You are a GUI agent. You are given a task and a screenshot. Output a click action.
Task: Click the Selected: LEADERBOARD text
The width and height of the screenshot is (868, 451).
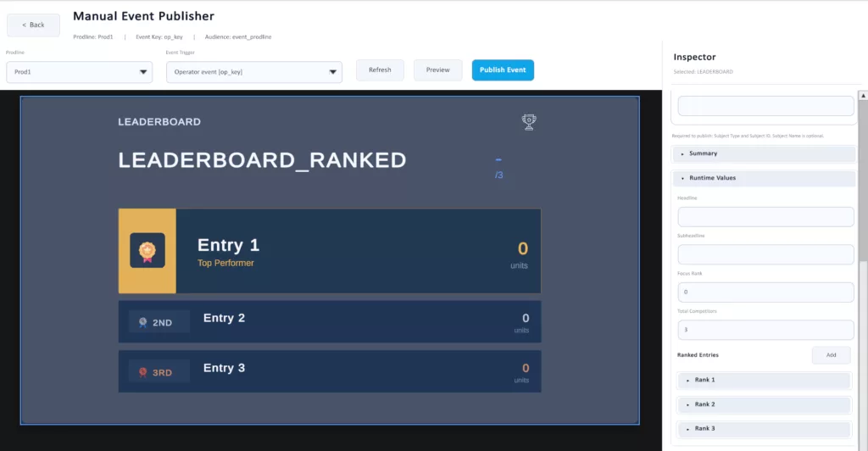pos(703,72)
